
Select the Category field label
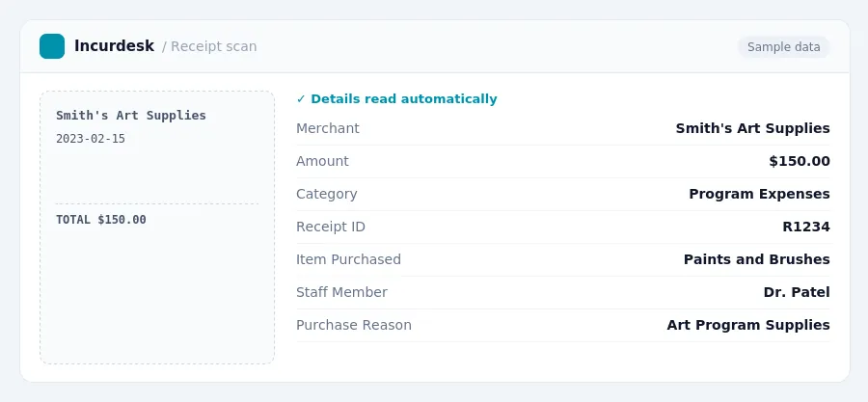(x=327, y=194)
